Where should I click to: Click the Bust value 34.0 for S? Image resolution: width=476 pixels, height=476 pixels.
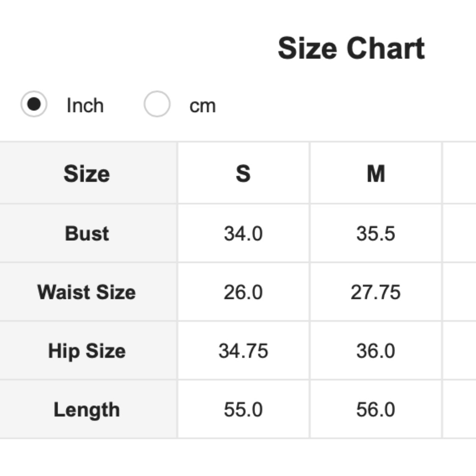[x=243, y=234]
